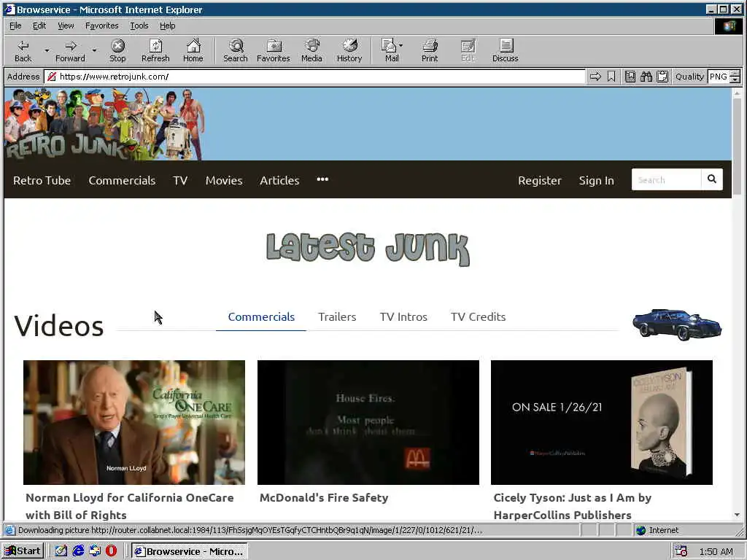Select the Commercials videos tab
This screenshot has width=747, height=560.
pyautogui.click(x=261, y=316)
